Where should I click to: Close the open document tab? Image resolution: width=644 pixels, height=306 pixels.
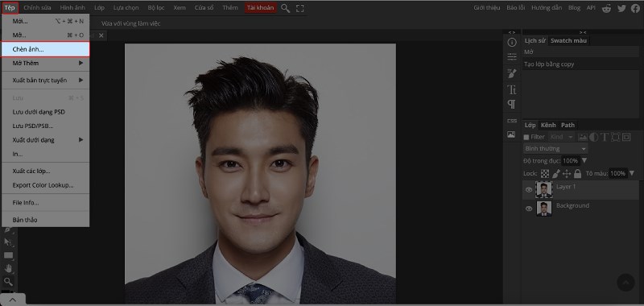coord(101,35)
